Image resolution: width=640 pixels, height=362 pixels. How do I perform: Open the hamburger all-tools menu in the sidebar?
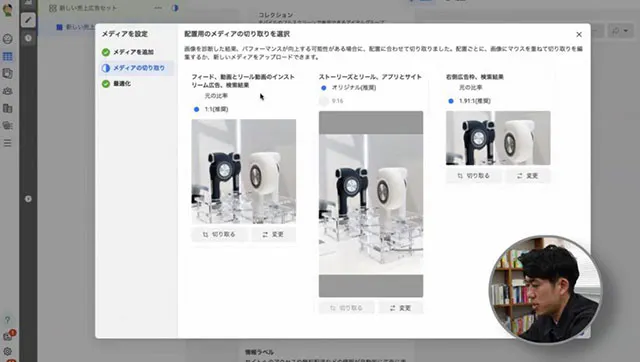coord(7,143)
